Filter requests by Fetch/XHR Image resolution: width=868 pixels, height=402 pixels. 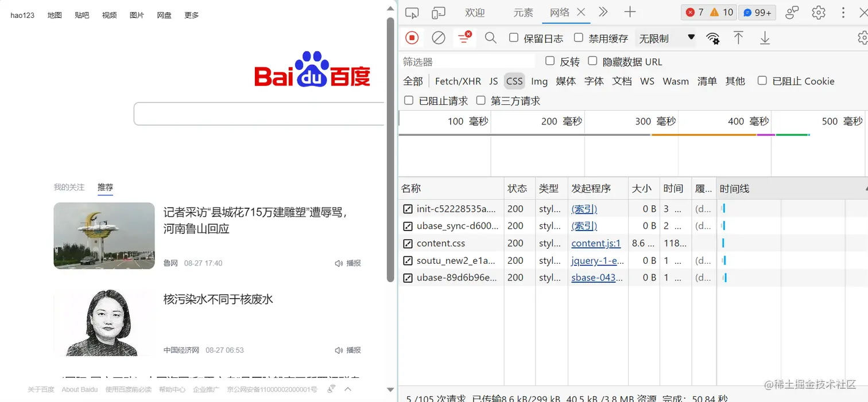point(458,81)
